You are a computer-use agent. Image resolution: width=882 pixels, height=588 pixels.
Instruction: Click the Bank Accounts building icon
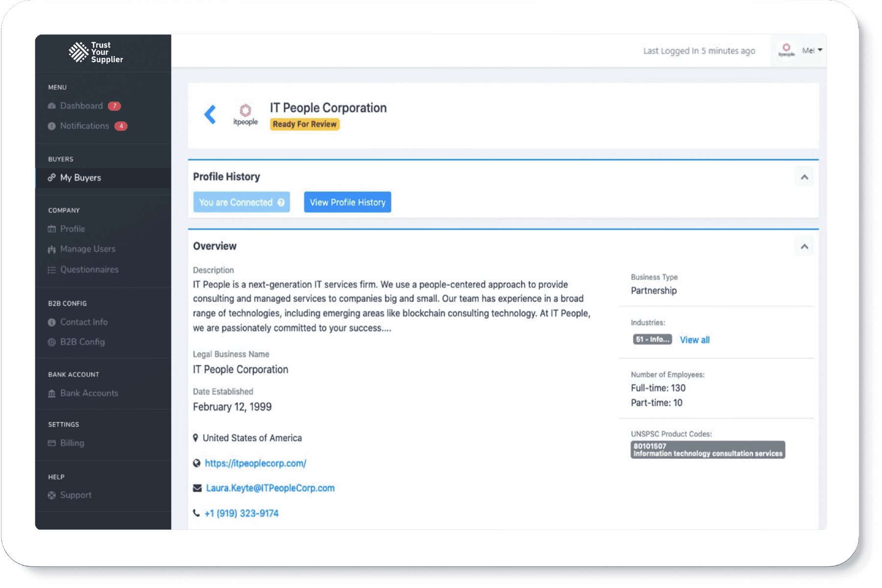pyautogui.click(x=52, y=393)
